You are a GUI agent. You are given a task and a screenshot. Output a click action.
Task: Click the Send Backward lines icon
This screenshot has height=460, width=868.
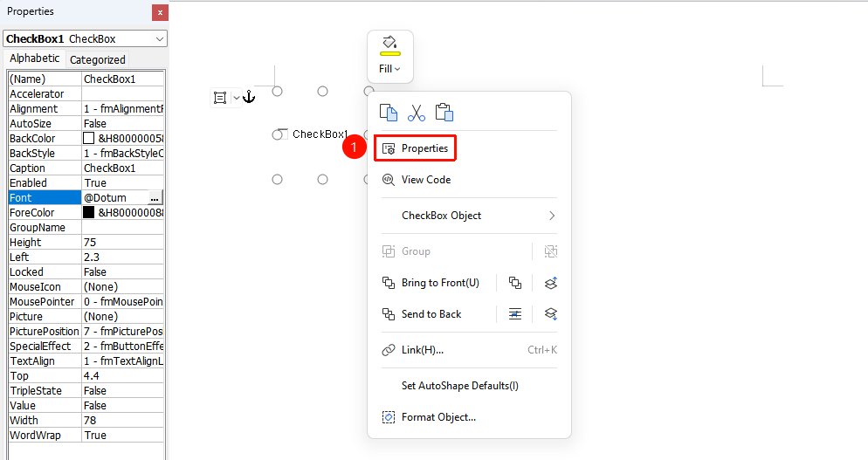pyautogui.click(x=515, y=314)
